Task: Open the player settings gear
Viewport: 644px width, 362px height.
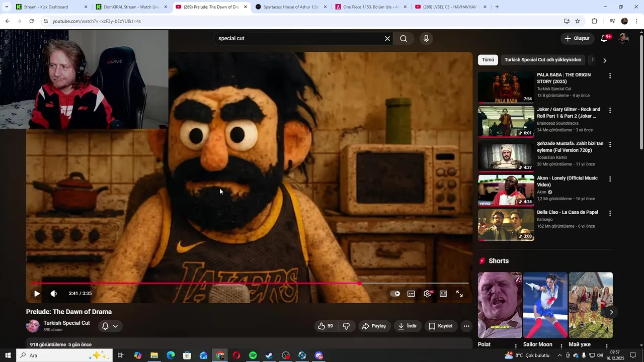Action: point(427,294)
